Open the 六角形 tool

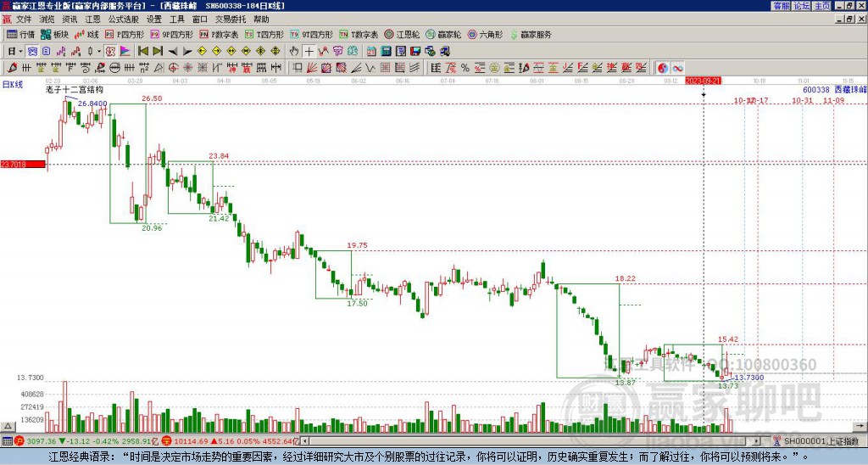pos(485,34)
